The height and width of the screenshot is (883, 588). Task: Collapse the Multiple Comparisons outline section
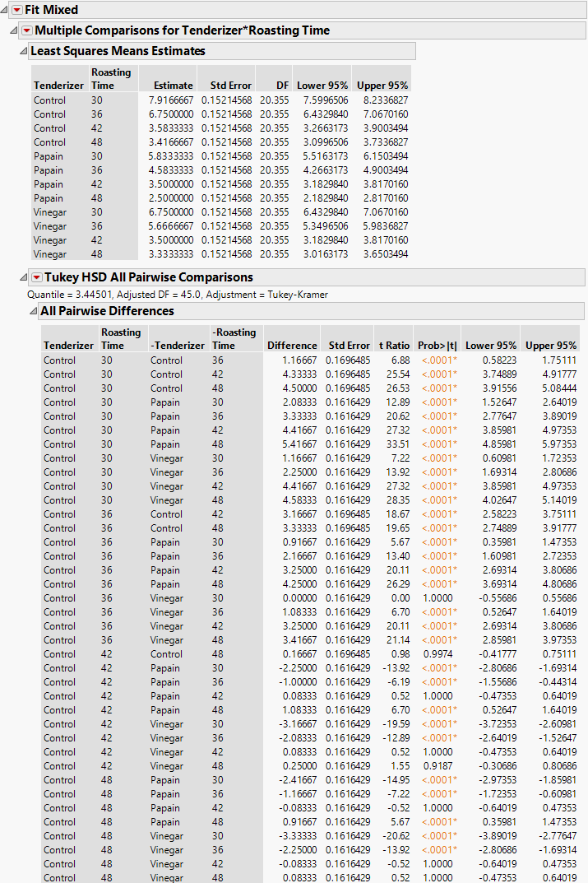point(13,30)
